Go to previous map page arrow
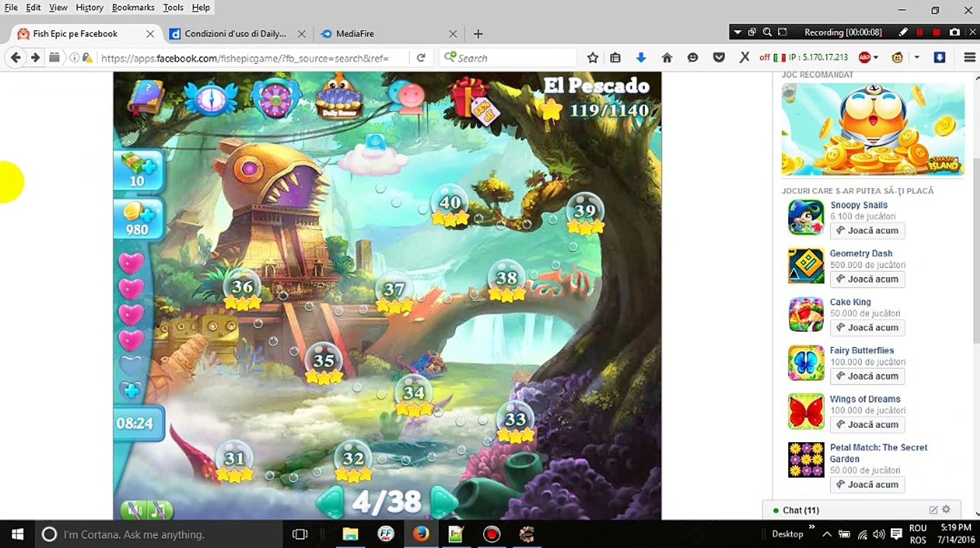980x548 pixels. click(330, 501)
